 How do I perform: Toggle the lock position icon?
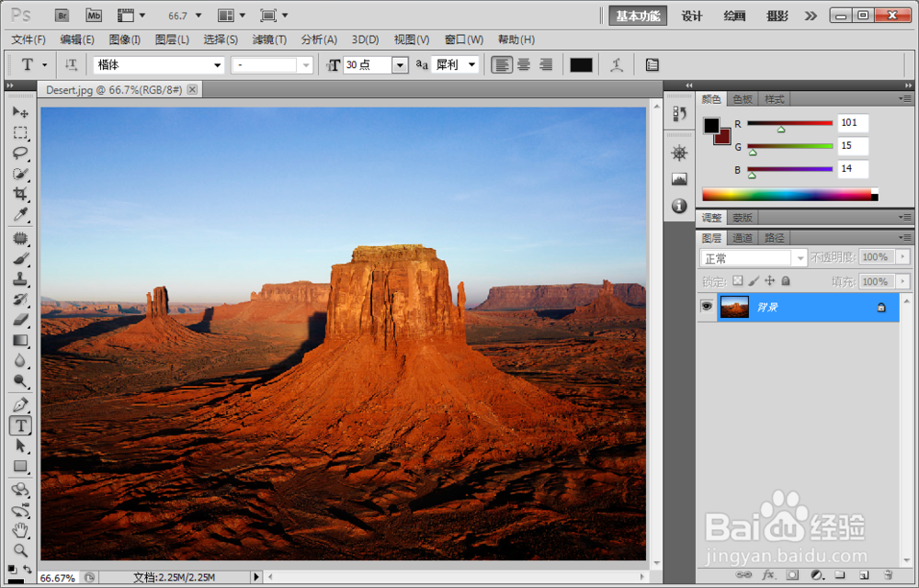pos(769,280)
